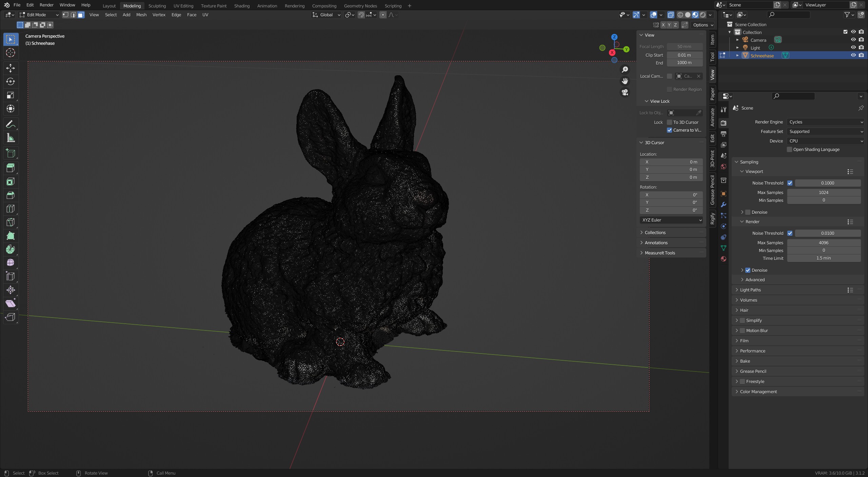
Task: Activate the Knife tool
Action: tap(11, 222)
